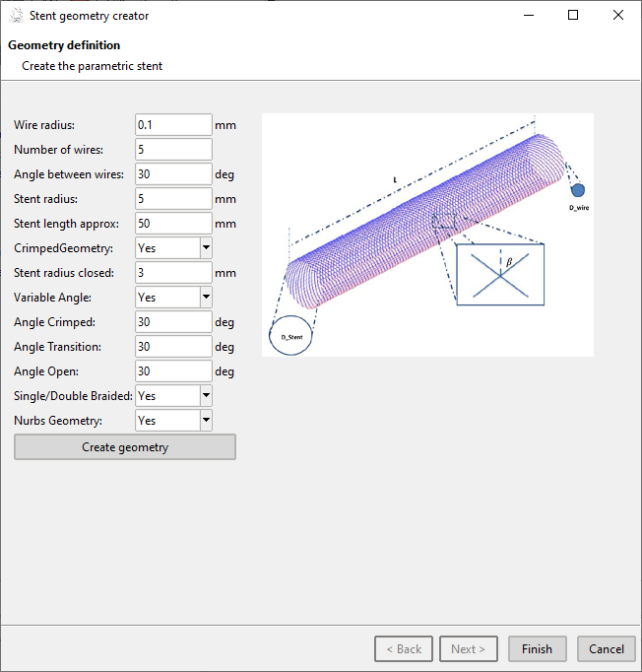642x672 pixels.
Task: Select the Number of wires field
Action: [x=173, y=150]
